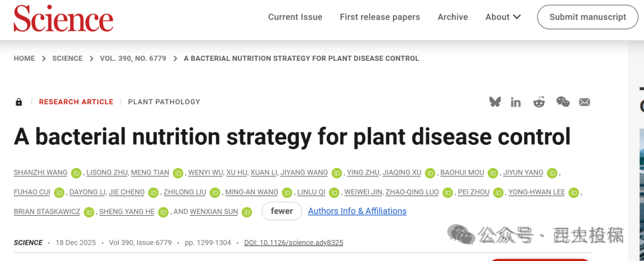Click author name Brian Staskawicz
The height and width of the screenshot is (261, 644).
click(47, 212)
